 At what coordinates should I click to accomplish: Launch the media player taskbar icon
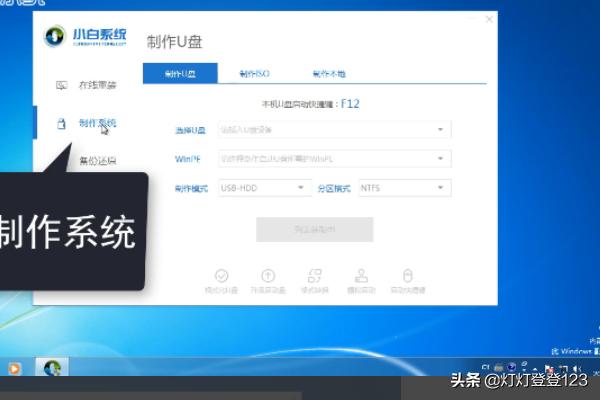15,369
